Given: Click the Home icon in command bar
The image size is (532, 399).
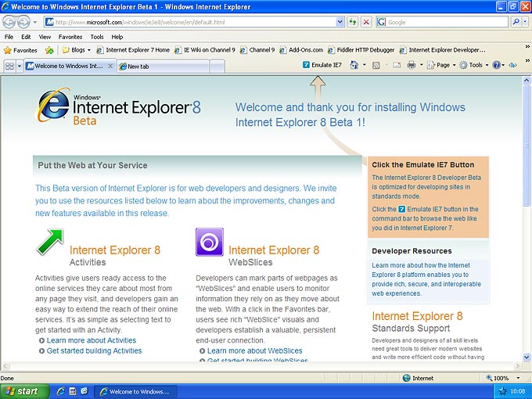Looking at the screenshot, I should 354,65.
